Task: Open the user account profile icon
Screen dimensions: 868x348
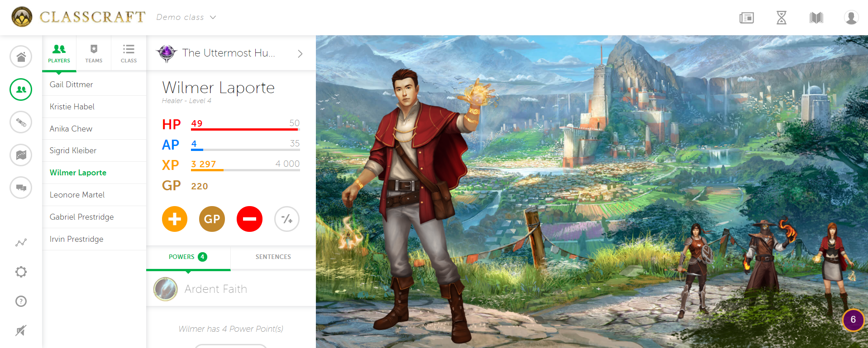Action: [x=851, y=18]
